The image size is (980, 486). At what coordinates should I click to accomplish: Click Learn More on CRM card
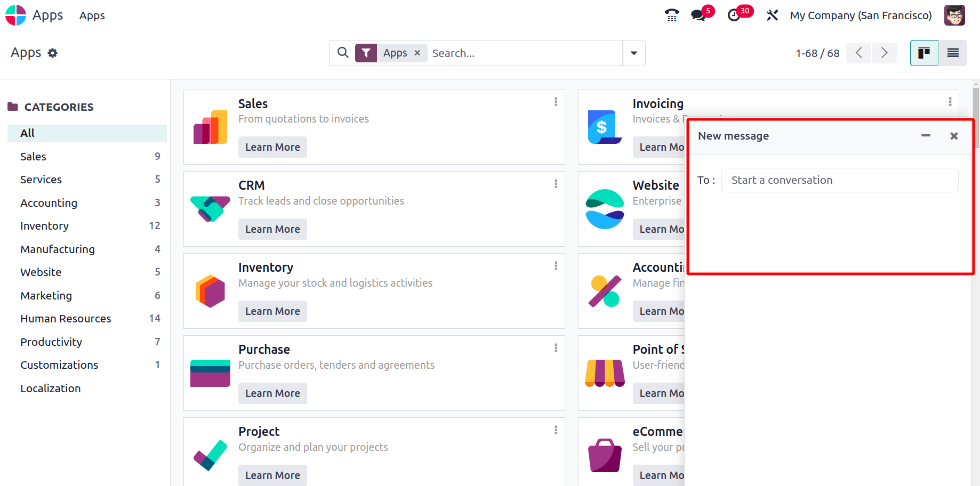(x=272, y=229)
